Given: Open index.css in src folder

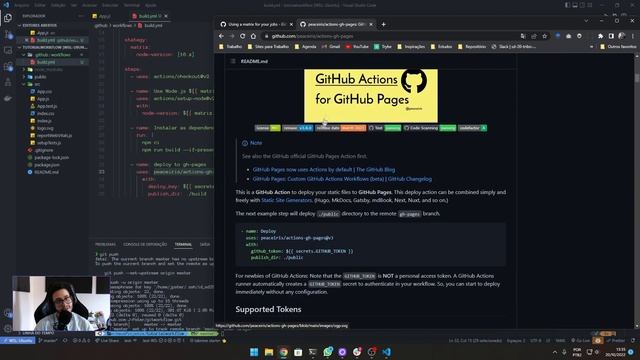Looking at the screenshot, I should pyautogui.click(x=45, y=113).
